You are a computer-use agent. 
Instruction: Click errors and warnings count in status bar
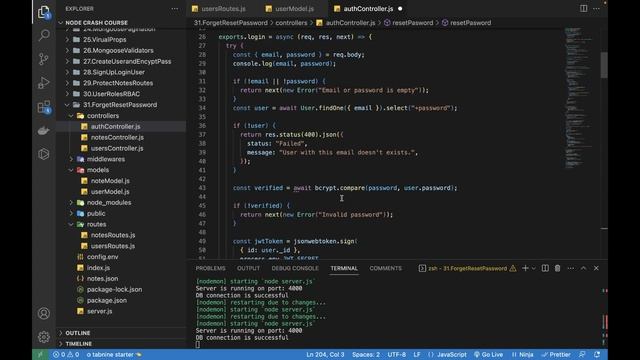click(66, 354)
